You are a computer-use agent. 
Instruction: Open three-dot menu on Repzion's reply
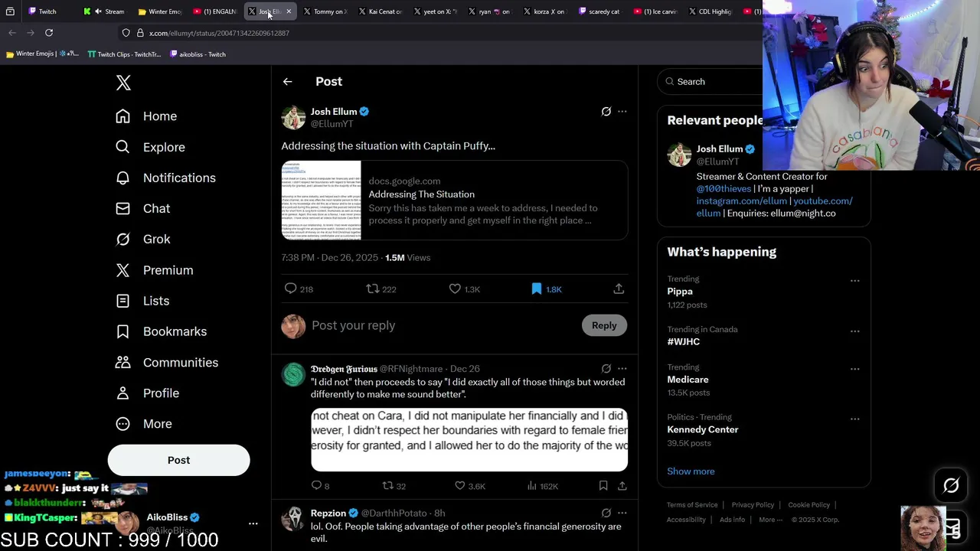pyautogui.click(x=622, y=513)
